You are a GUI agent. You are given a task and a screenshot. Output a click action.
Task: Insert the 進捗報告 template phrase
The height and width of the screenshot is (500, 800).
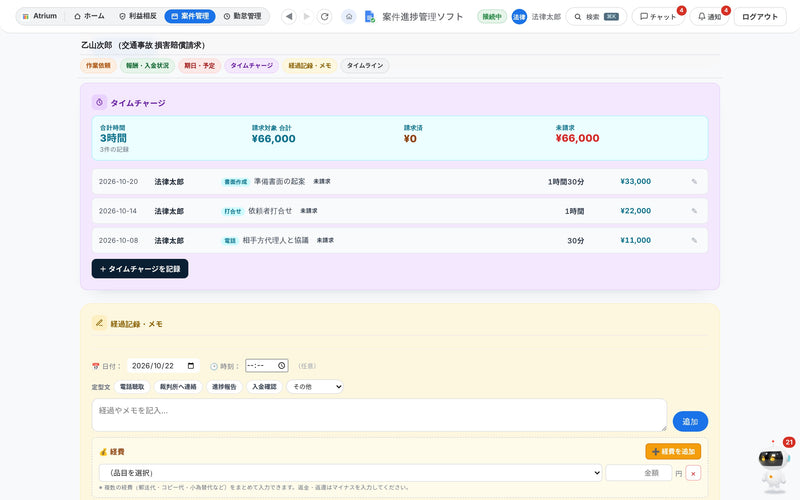pos(224,387)
